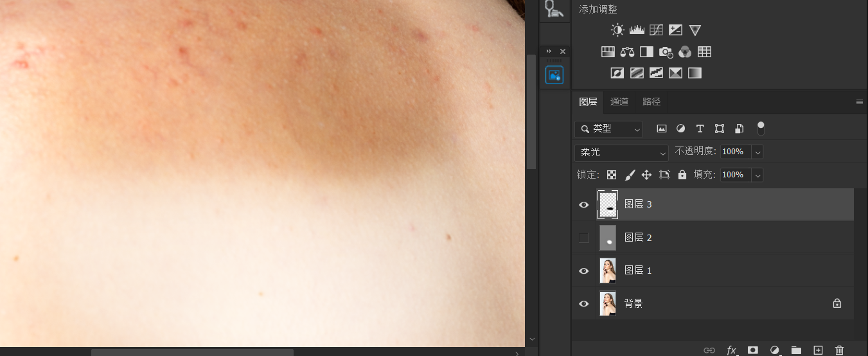
Task: Add a Hue/Saturation adjustment layer
Action: (608, 51)
